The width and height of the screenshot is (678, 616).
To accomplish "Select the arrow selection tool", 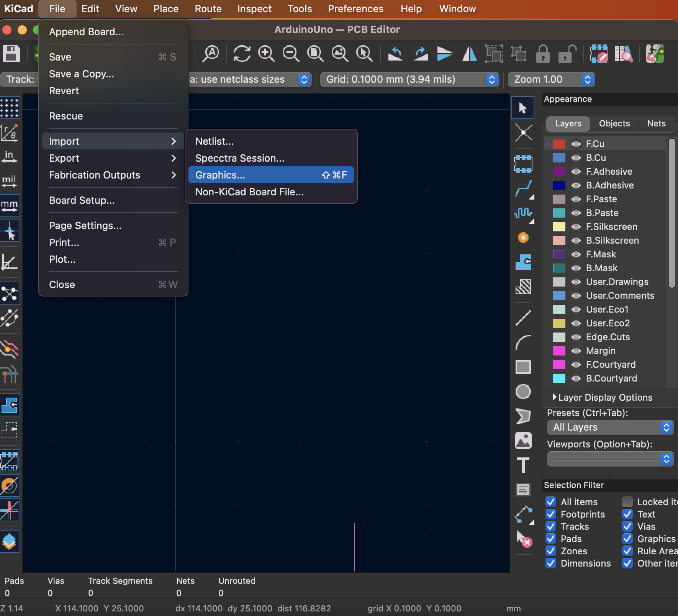I will [523, 108].
